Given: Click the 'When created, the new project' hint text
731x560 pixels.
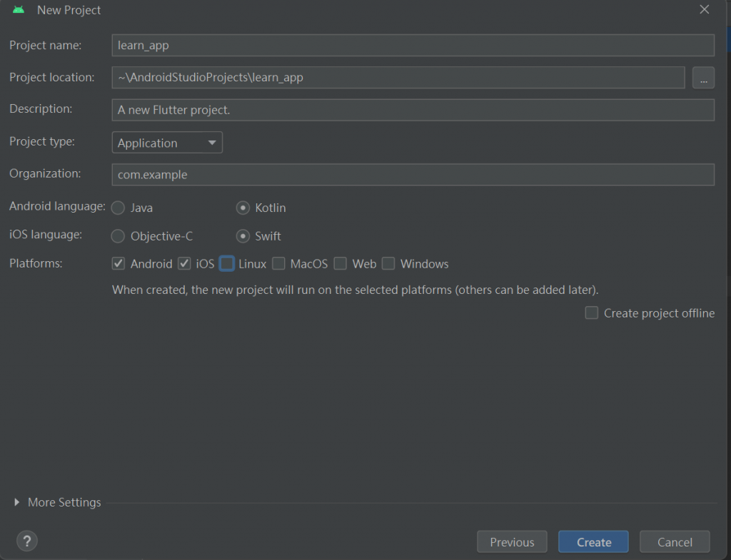Looking at the screenshot, I should [356, 290].
